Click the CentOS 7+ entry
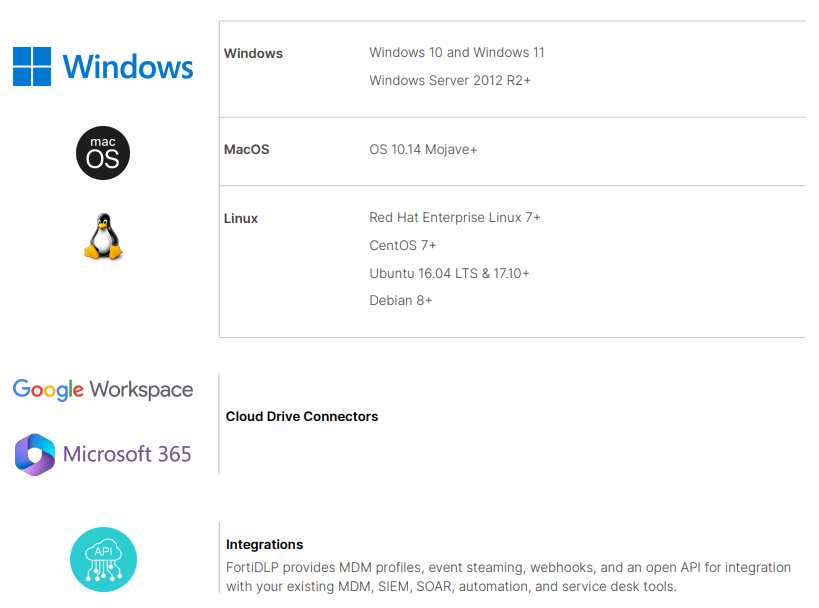 pyautogui.click(x=403, y=246)
